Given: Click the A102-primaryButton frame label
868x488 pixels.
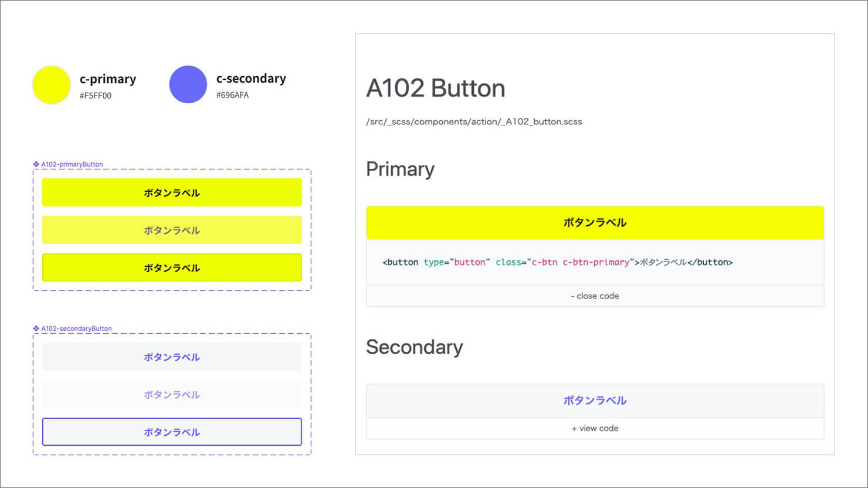Looking at the screenshot, I should point(72,164).
